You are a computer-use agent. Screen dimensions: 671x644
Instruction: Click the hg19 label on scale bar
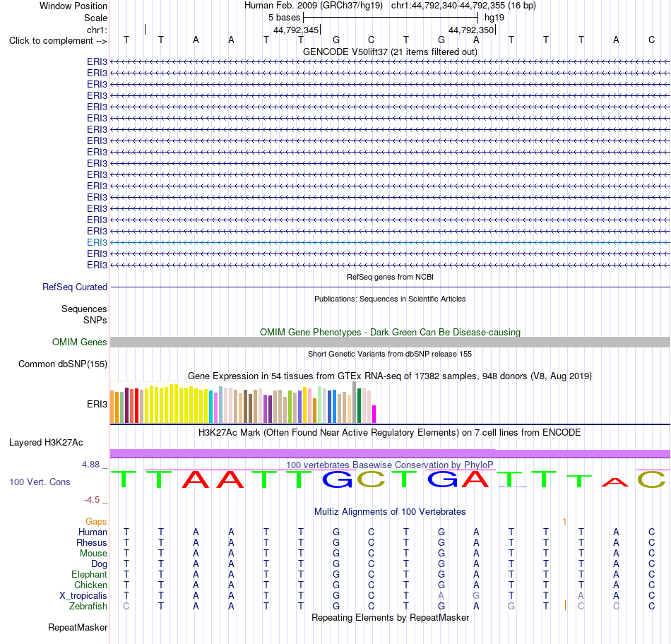[x=494, y=18]
